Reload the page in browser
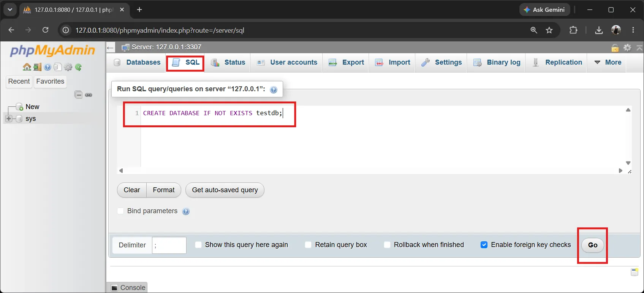This screenshot has width=644, height=293. tap(45, 30)
